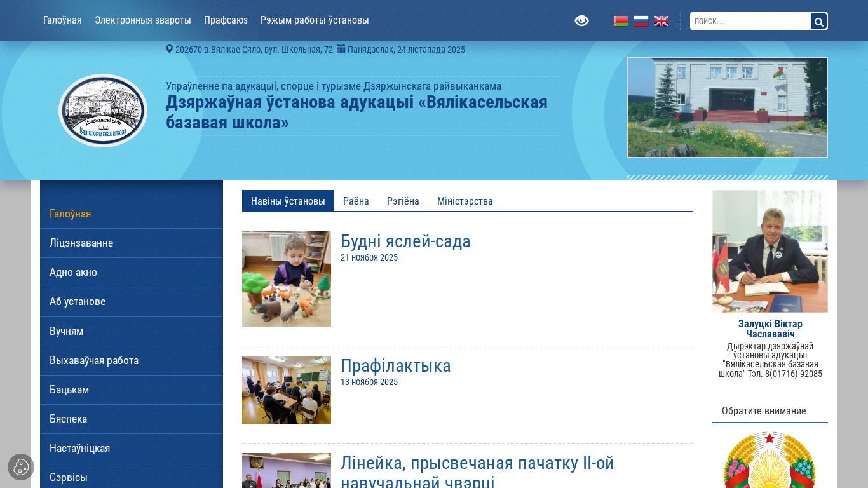
Task: Click the address text 202670 в.Вялікае Сяло
Action: coord(254,50)
